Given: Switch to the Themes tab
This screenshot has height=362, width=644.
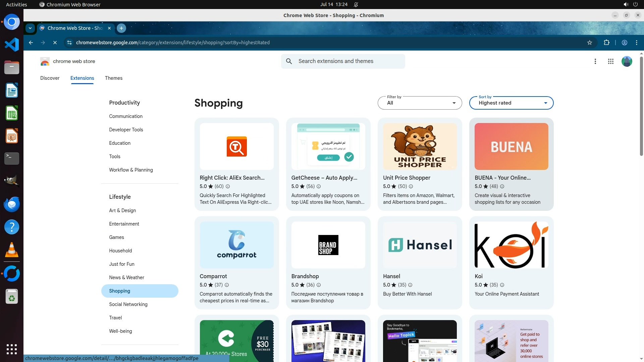Looking at the screenshot, I should coord(113,78).
